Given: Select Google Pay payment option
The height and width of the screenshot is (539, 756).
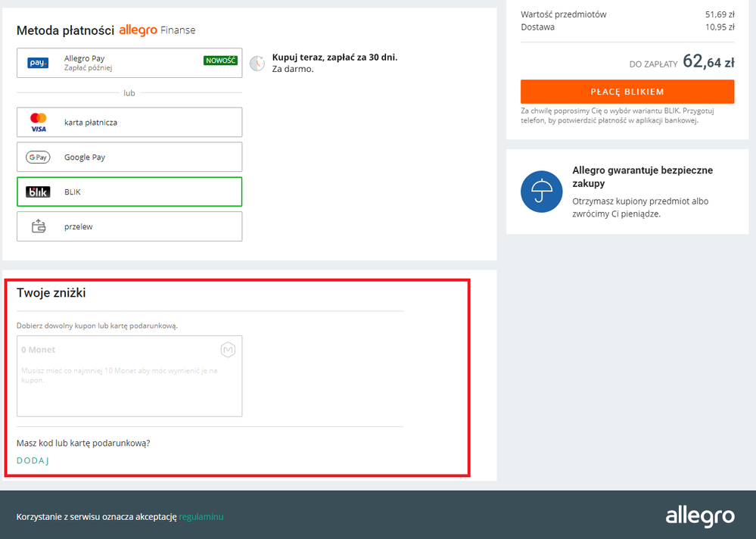Looking at the screenshot, I should point(129,157).
